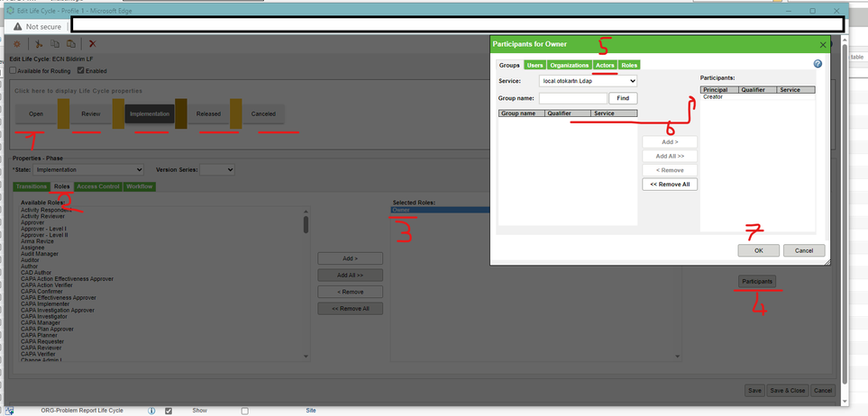868x416 pixels.
Task: Open help via blue question mark icon
Action: click(x=818, y=64)
